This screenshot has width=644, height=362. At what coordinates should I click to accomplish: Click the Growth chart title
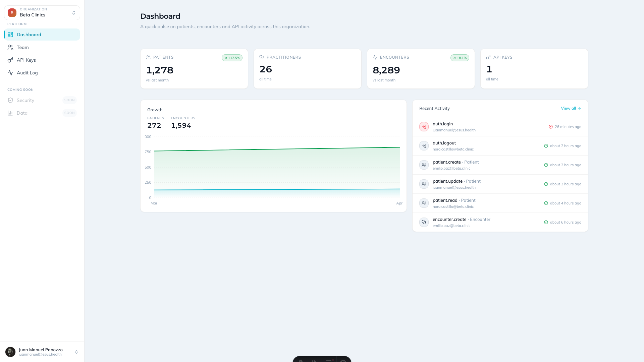[x=155, y=110]
